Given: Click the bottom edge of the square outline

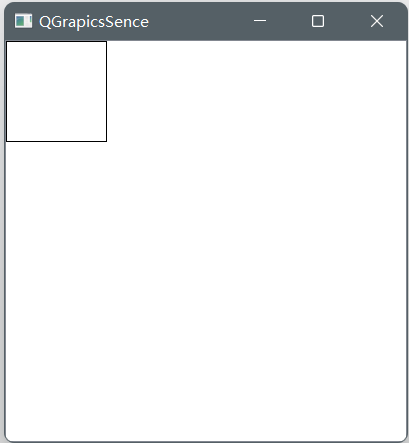Looking at the screenshot, I should coord(56,141).
